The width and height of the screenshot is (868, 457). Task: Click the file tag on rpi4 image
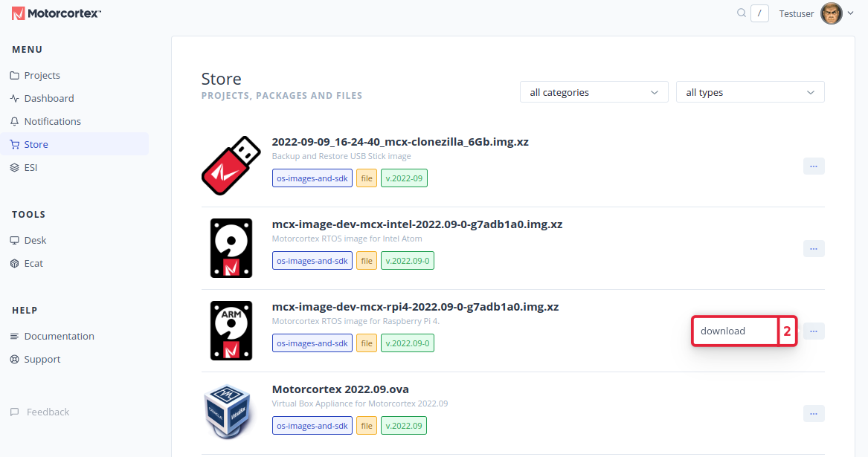click(x=367, y=343)
